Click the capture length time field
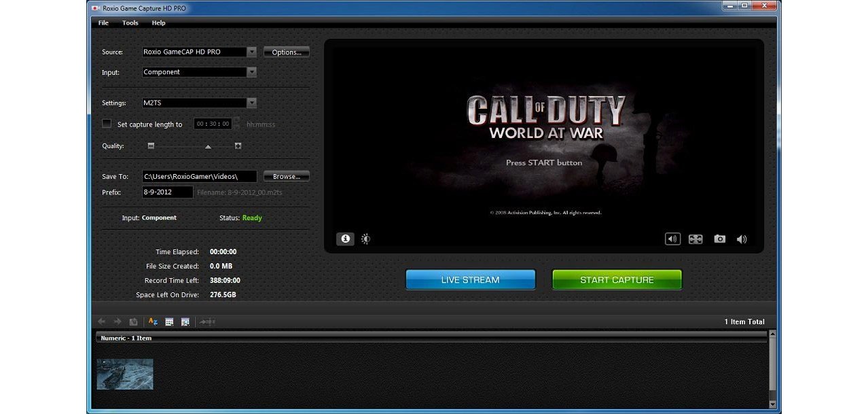Viewport: 868px width, 414px height. point(213,124)
